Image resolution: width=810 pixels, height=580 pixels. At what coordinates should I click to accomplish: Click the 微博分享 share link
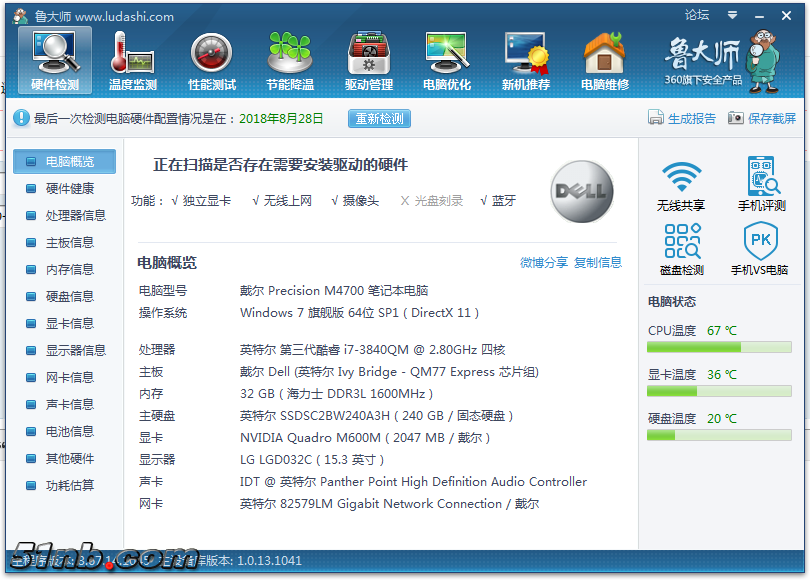544,262
